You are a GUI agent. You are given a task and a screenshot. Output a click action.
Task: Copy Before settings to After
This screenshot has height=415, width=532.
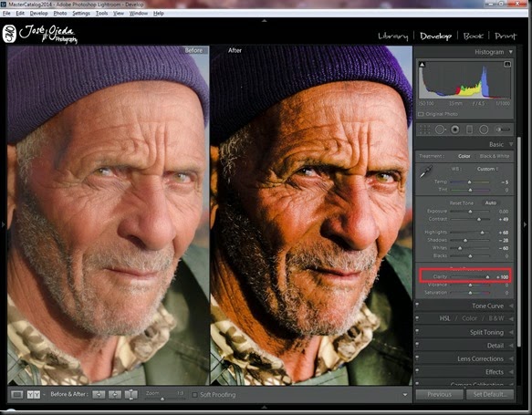click(99, 395)
